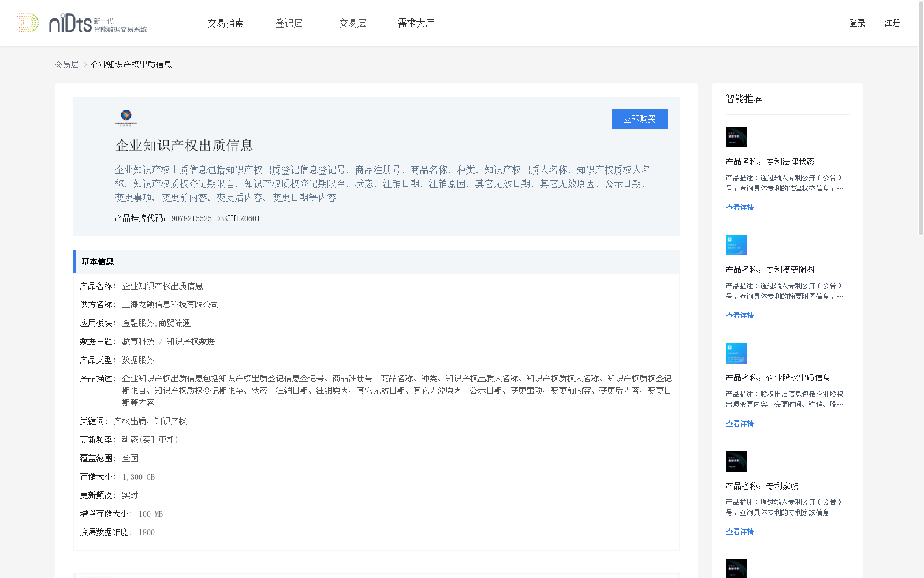Click supplier name 上海龙颖信息科技有限公司
Screen dimensions: 924x578
[x=170, y=305]
